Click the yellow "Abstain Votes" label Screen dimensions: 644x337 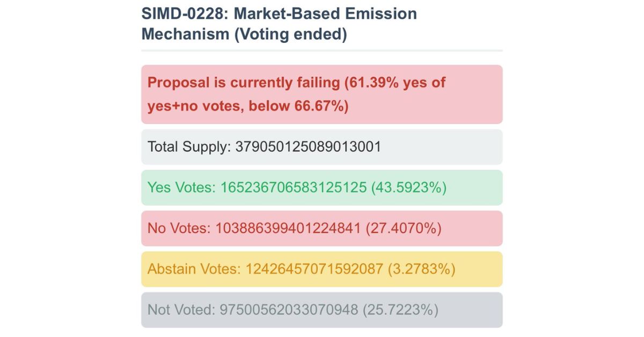coord(194,269)
